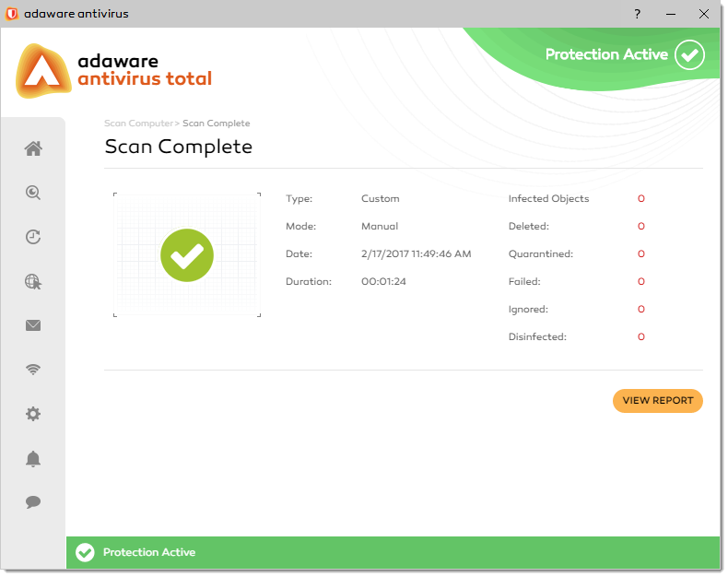Click the adaware shield title bar icon

click(12, 14)
